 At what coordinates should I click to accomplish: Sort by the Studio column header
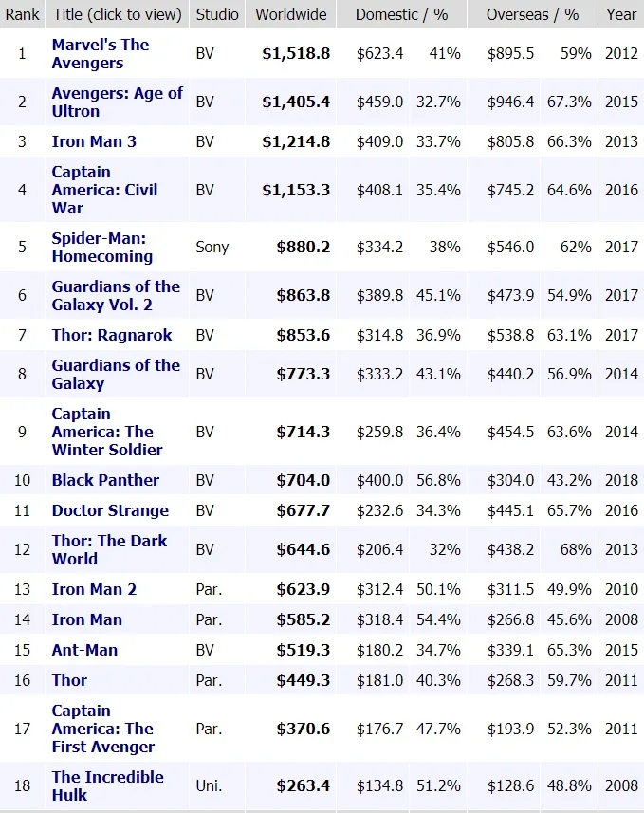pyautogui.click(x=217, y=14)
